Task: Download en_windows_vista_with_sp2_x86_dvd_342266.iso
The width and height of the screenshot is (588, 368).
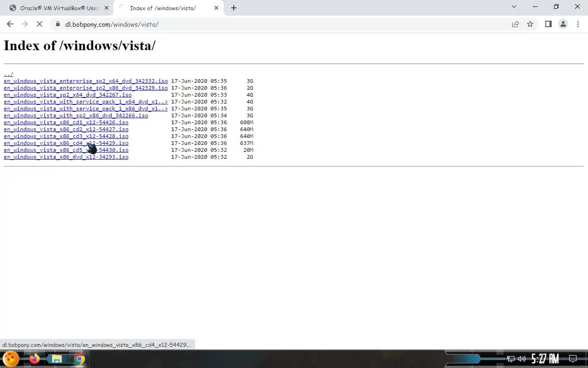Action: click(x=76, y=115)
